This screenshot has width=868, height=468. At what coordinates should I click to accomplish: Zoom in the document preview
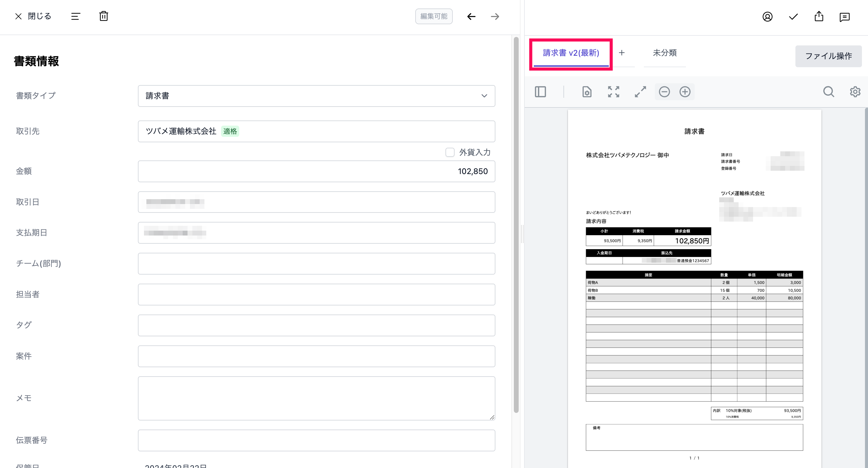685,92
